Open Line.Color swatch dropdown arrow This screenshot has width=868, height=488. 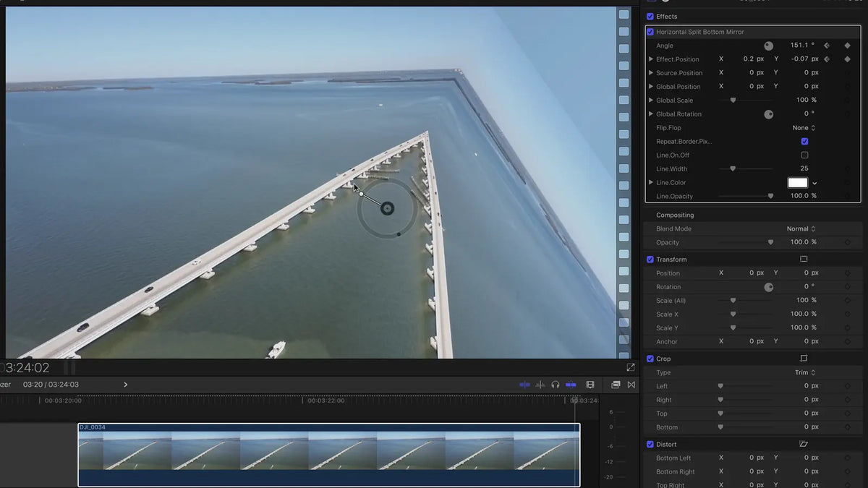click(x=815, y=183)
